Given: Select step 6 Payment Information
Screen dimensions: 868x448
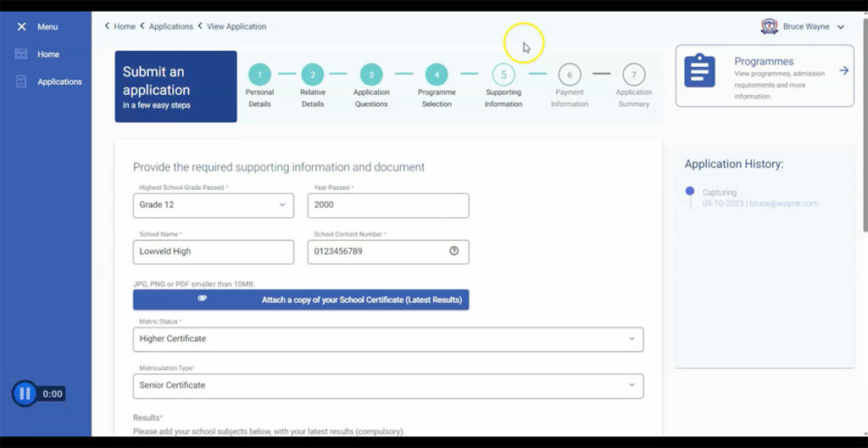Looking at the screenshot, I should [x=569, y=75].
